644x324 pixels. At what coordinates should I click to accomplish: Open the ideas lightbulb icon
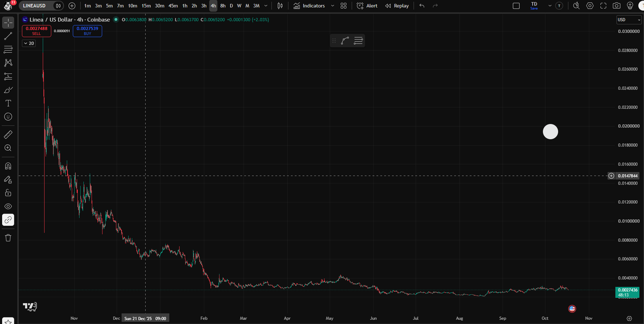(630, 5)
